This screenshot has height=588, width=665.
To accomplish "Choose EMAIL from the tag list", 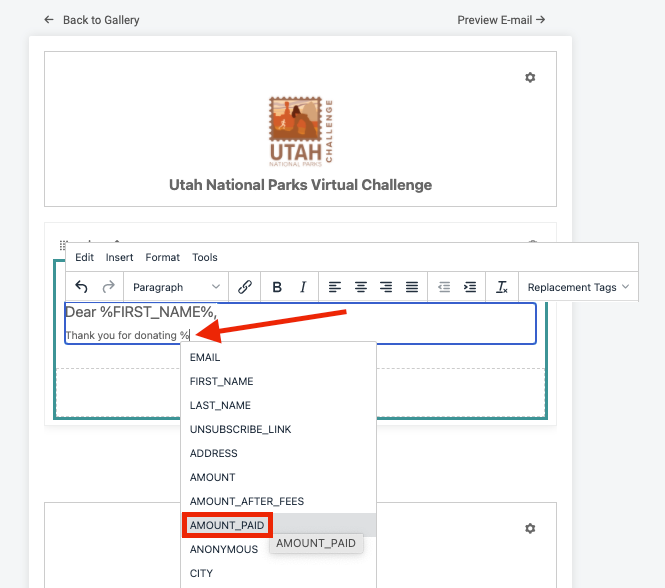I will (x=278, y=357).
